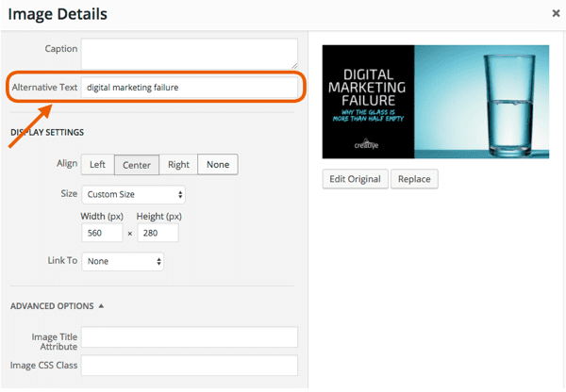Click the Link To label
This screenshot has height=392, width=566.
(x=62, y=260)
